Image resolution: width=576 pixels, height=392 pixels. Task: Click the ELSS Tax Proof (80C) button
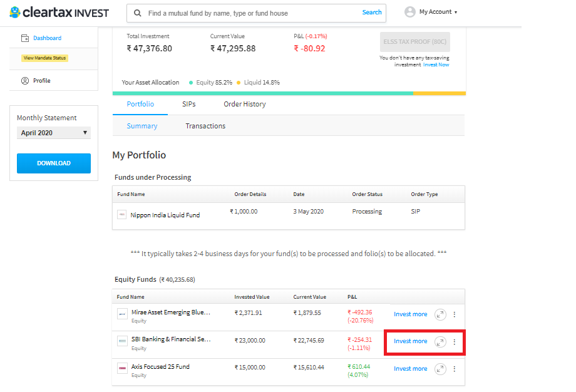coord(414,42)
